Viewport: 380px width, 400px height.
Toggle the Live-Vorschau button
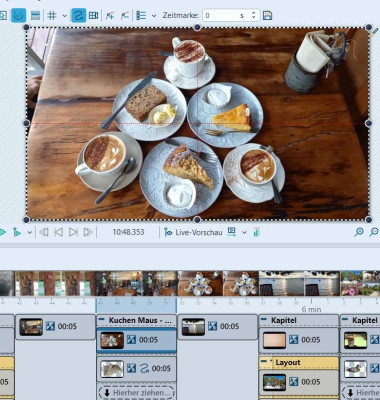click(193, 232)
